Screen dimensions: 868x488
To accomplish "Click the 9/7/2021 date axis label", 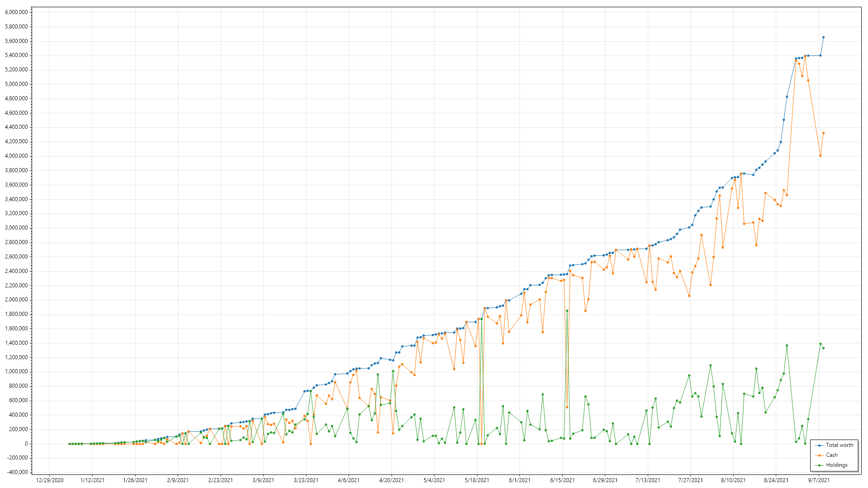I will (819, 480).
